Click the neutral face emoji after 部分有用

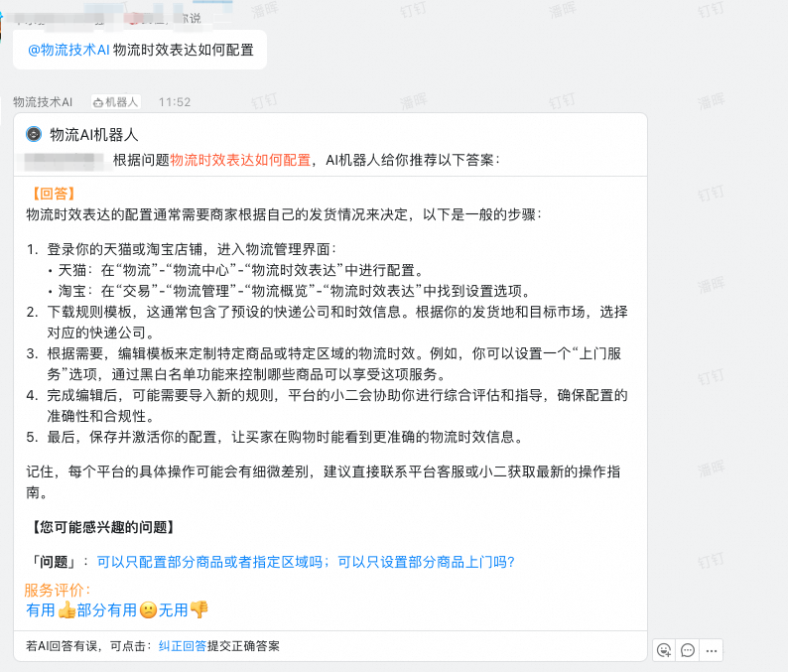[149, 610]
